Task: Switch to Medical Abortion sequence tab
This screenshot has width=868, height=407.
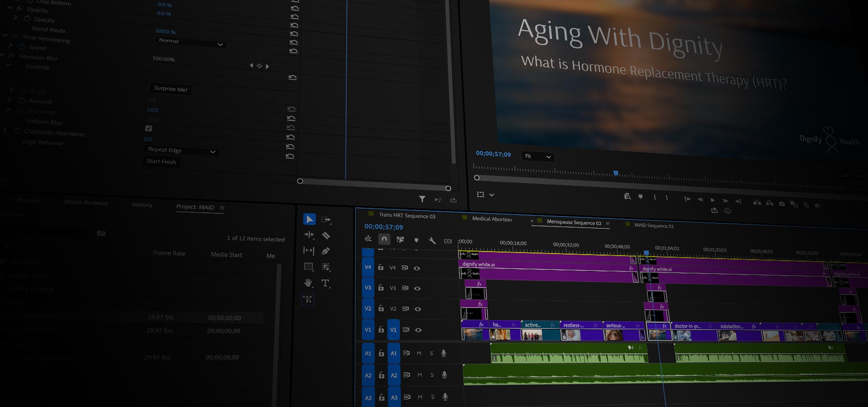Action: point(491,219)
